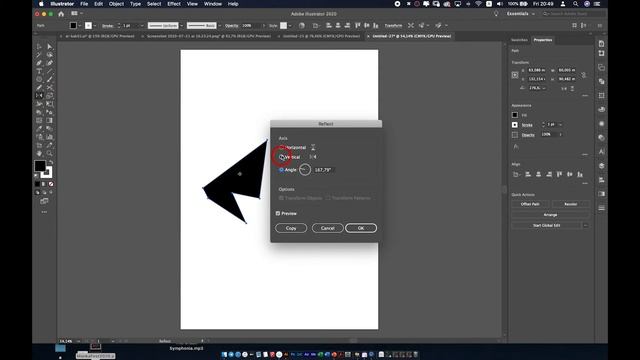Image resolution: width=640 pixels, height=360 pixels.
Task: Open Recolor Artwork wheel icon
Action: 302,25
